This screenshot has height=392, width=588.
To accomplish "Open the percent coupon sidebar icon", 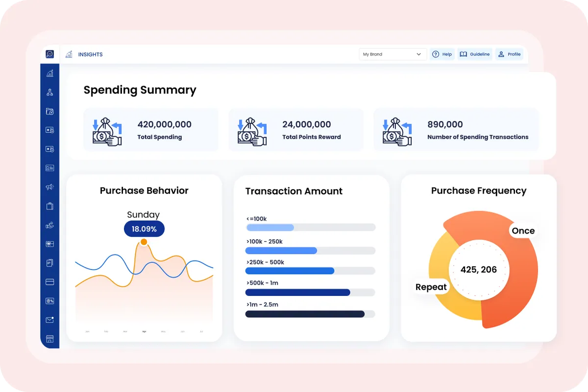I will (x=49, y=301).
